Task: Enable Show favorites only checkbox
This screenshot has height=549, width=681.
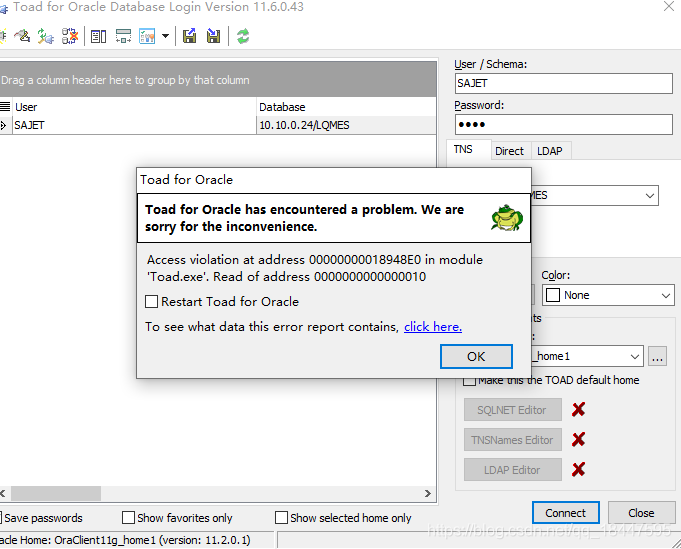Action: click(128, 518)
